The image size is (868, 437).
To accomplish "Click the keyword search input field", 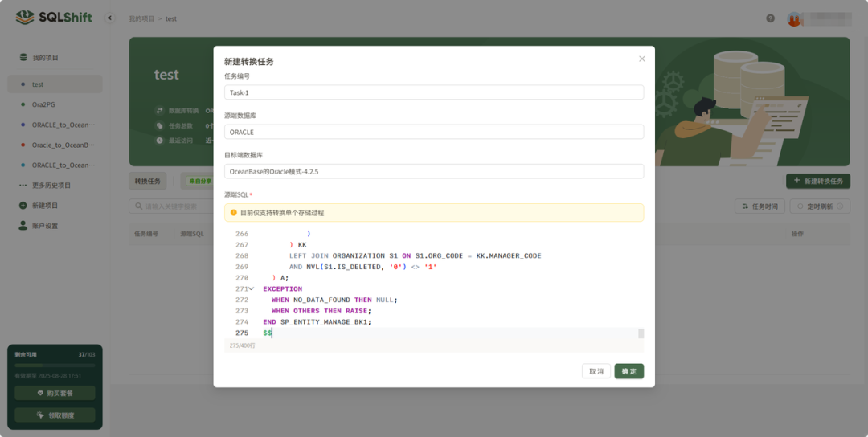I will click(172, 206).
